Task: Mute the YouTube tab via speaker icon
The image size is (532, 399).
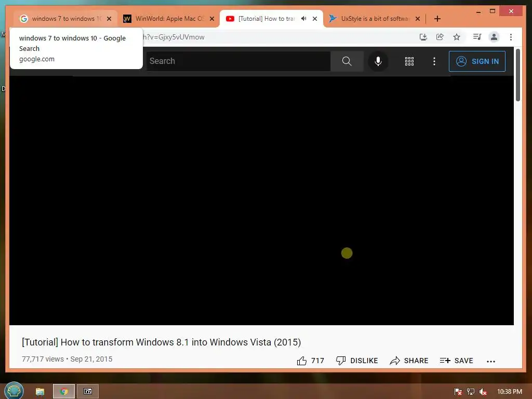Action: [x=303, y=19]
